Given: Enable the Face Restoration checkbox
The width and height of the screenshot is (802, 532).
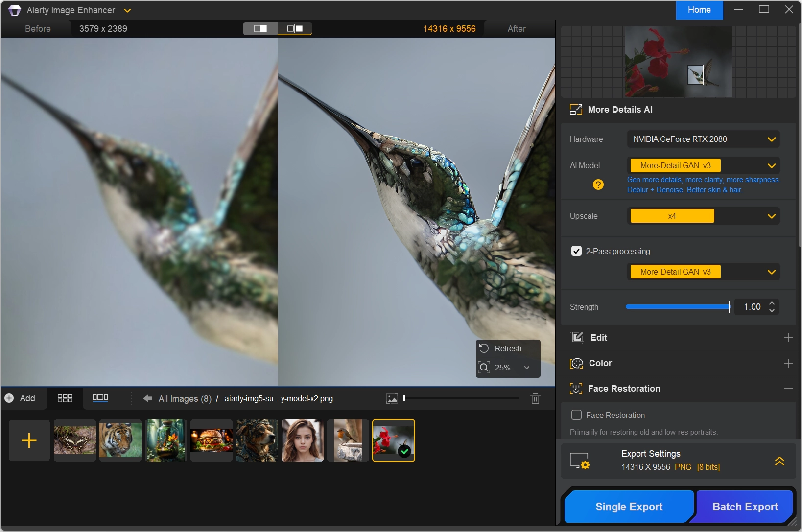Looking at the screenshot, I should (576, 415).
